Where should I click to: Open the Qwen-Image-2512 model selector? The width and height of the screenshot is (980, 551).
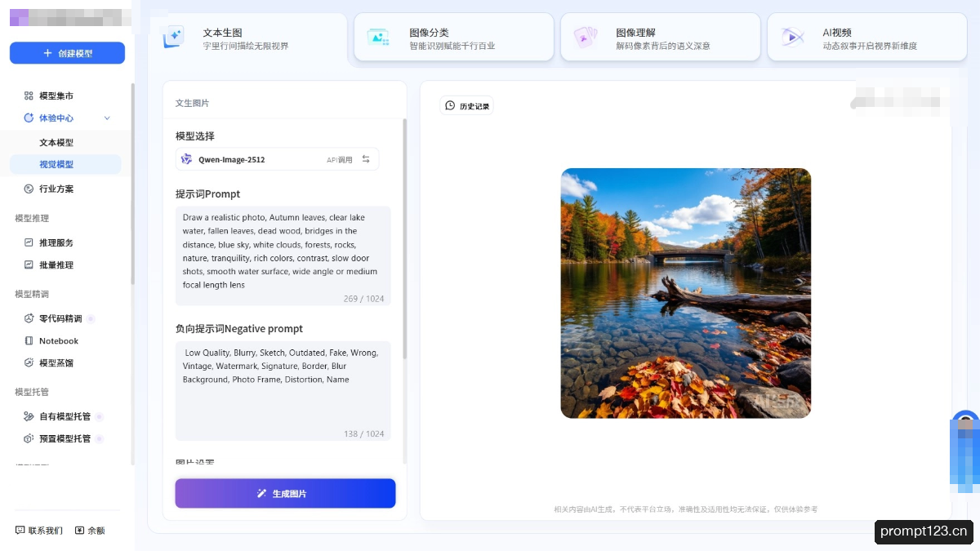tap(277, 159)
